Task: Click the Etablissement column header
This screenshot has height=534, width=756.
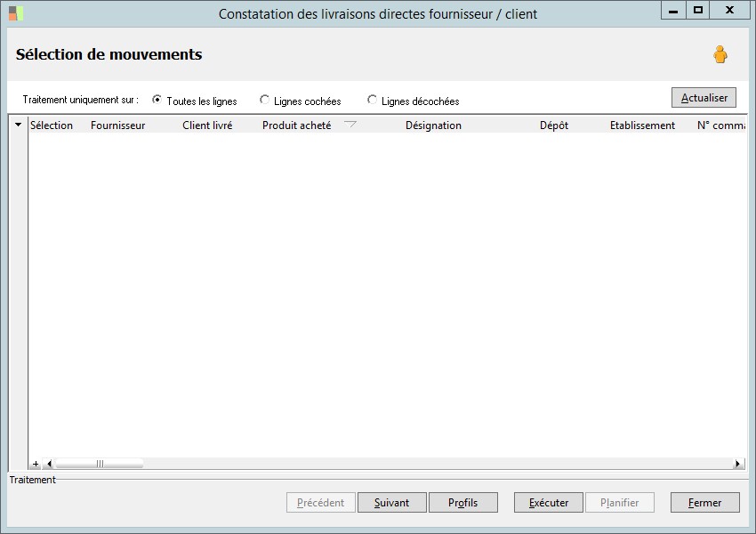Action: [x=642, y=125]
